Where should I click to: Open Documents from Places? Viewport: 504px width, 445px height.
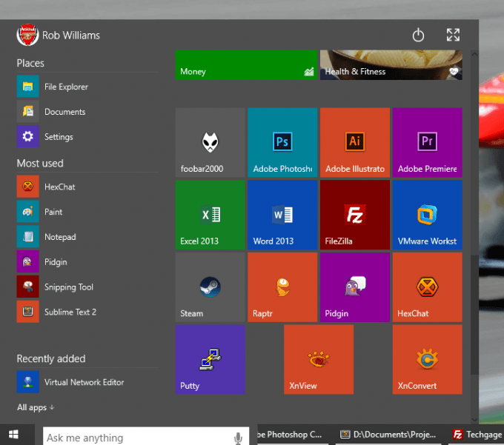[87, 111]
